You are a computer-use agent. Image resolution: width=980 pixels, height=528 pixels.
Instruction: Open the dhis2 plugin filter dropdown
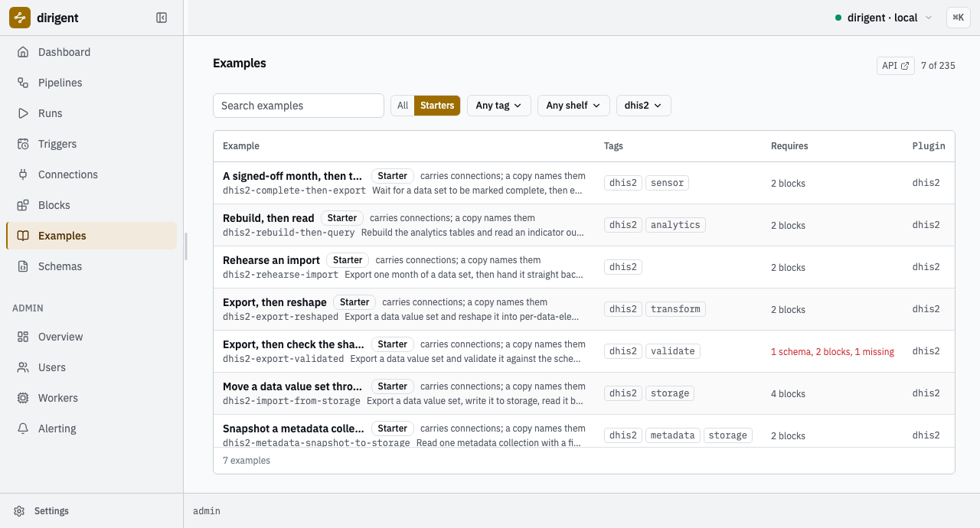click(643, 106)
